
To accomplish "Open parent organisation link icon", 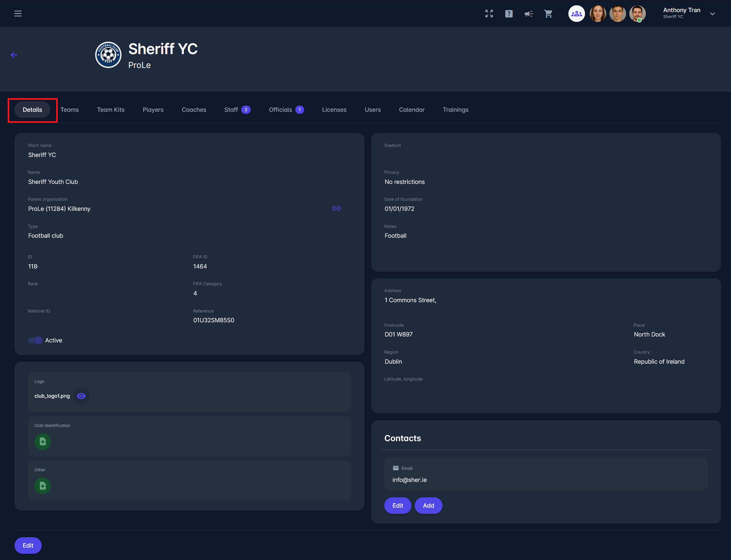I will [336, 208].
